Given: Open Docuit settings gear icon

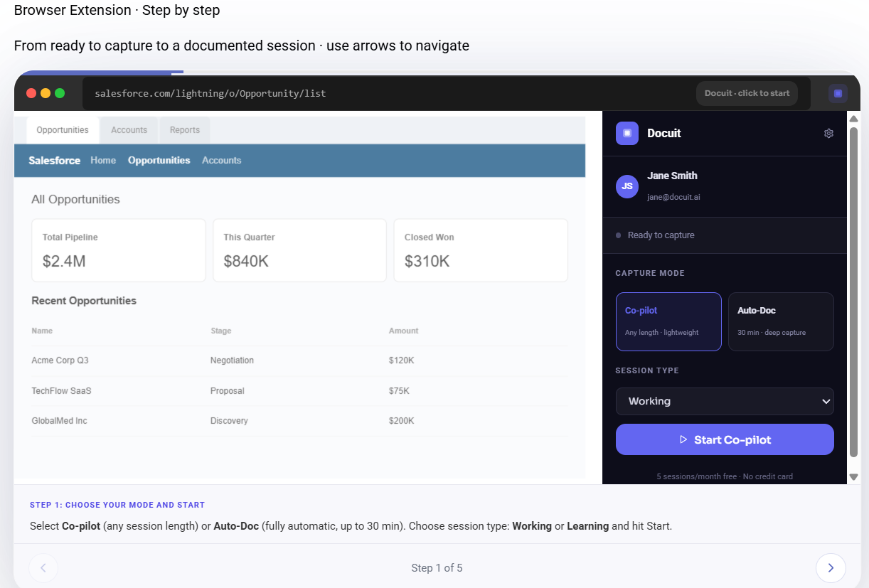Looking at the screenshot, I should pos(828,133).
